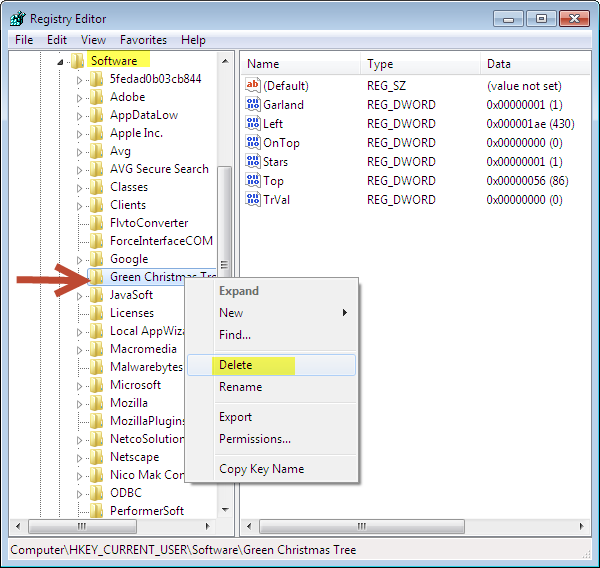Click the ForceInterfaceCOM folder icon
The image size is (600, 568).
click(96, 241)
